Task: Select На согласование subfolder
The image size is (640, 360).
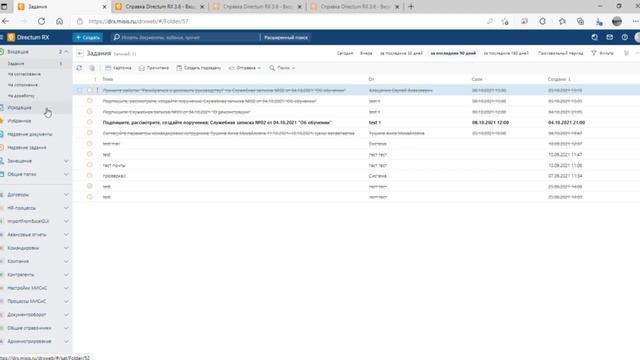Action: click(24, 74)
